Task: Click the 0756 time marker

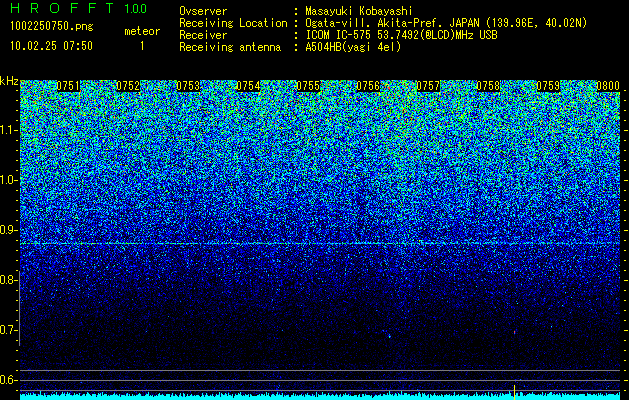Action: coord(368,86)
